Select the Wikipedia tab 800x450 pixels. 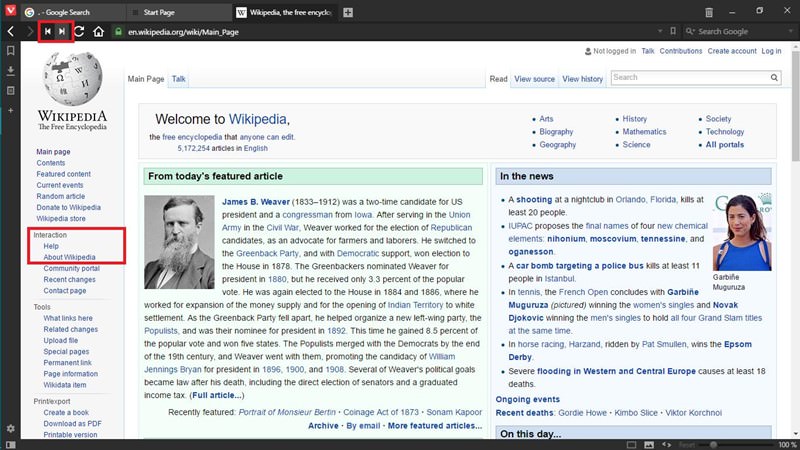tap(286, 12)
